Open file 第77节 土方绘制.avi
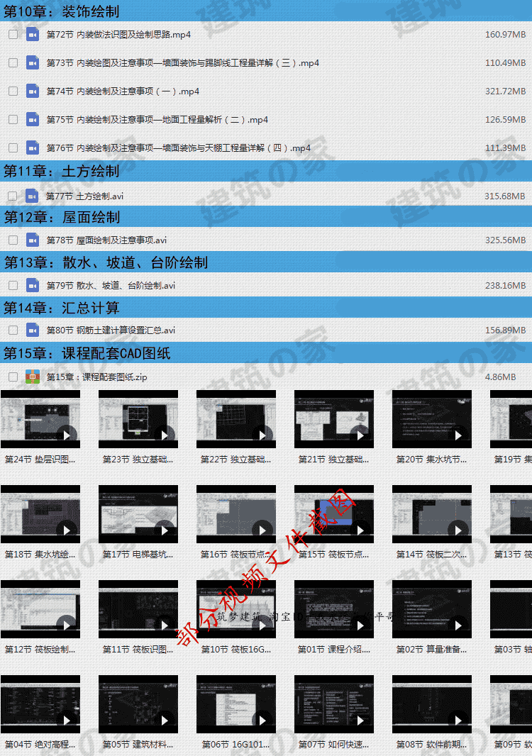532x756 pixels. pyautogui.click(x=85, y=196)
